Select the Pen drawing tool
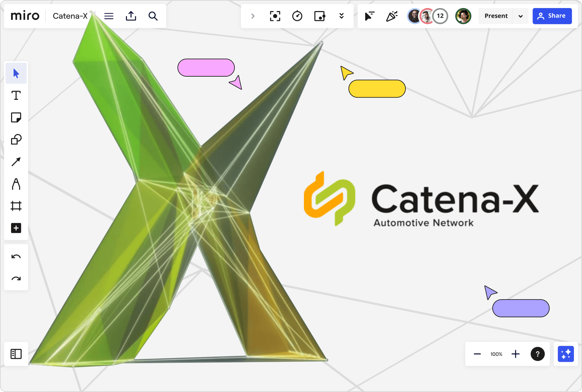 (16, 184)
